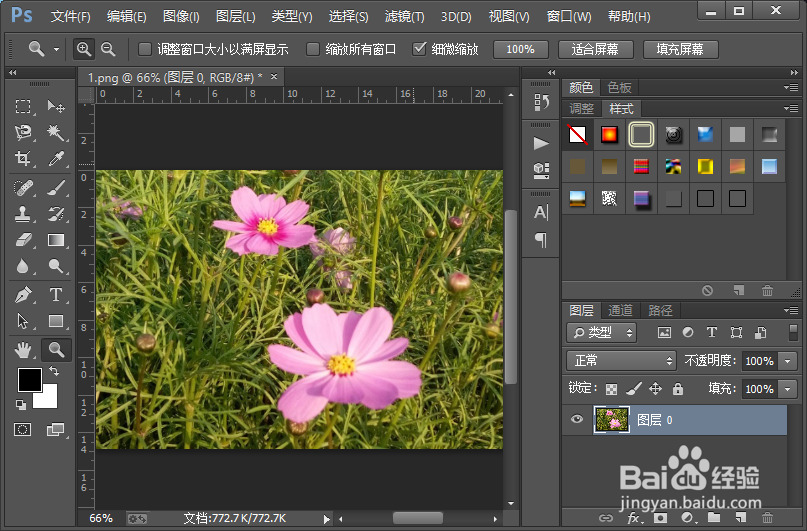The width and height of the screenshot is (807, 531).
Task: Open the Styles panel flyout menu
Action: pos(791,108)
